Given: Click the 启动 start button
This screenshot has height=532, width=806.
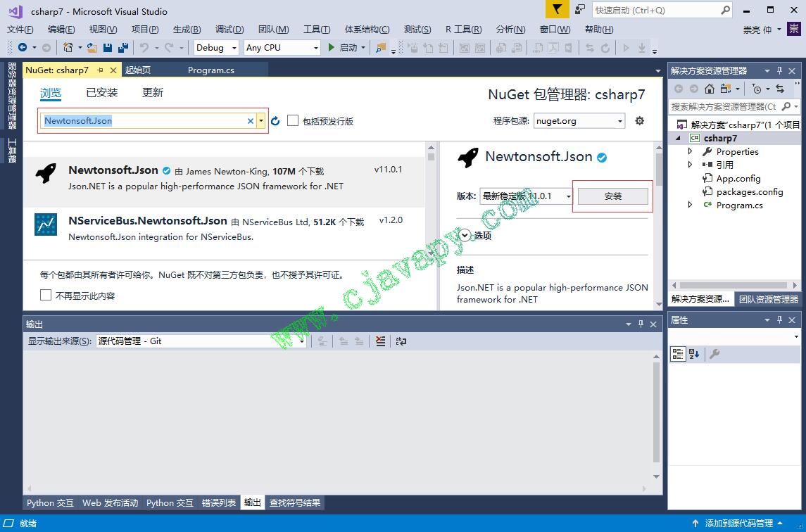Looking at the screenshot, I should click(347, 48).
